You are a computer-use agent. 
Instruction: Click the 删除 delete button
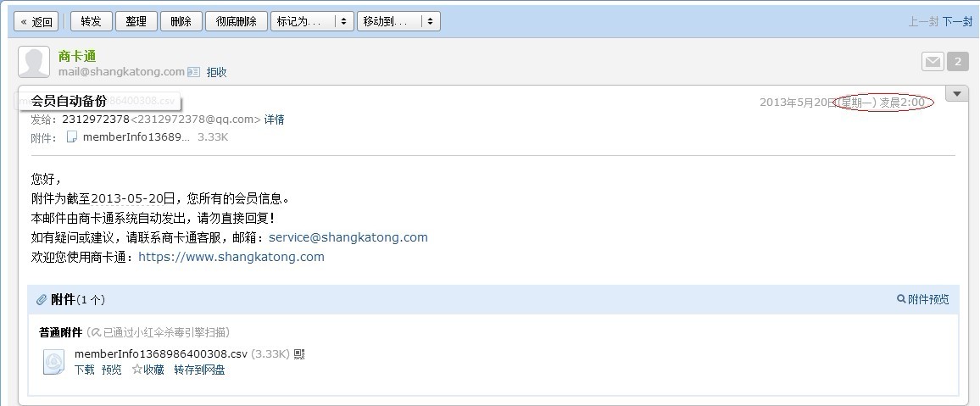[x=181, y=21]
